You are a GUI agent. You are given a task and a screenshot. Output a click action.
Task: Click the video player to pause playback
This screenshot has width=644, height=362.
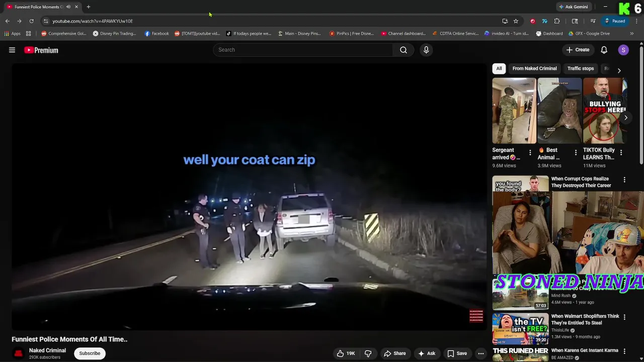(249, 196)
